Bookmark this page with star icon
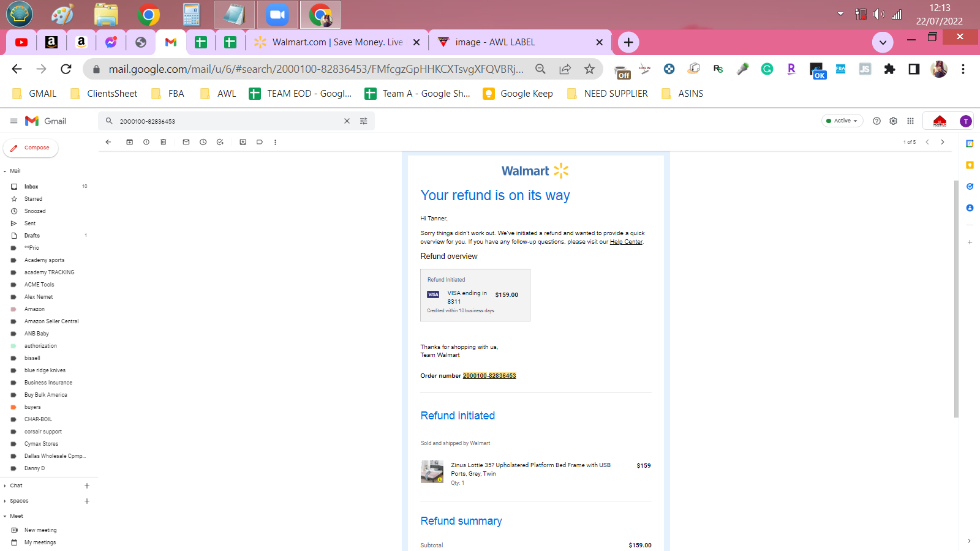This screenshot has height=551, width=980. (x=589, y=69)
